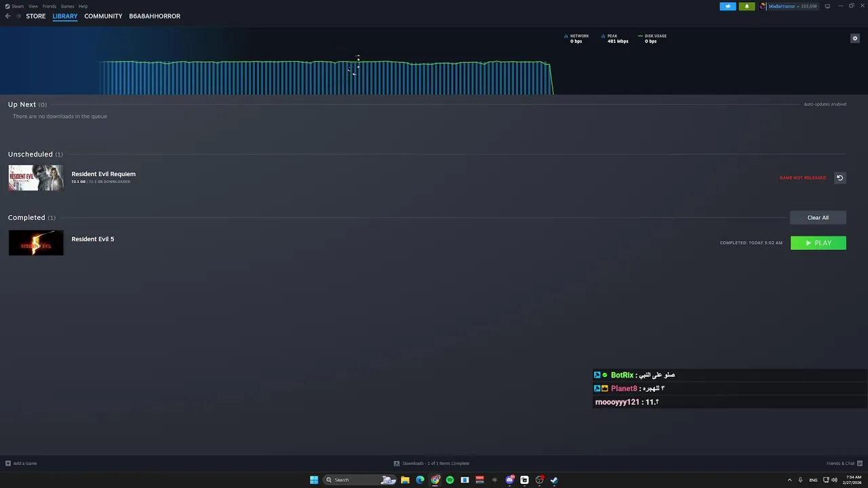Open the Help menu
The image size is (868, 488).
pyautogui.click(x=83, y=6)
